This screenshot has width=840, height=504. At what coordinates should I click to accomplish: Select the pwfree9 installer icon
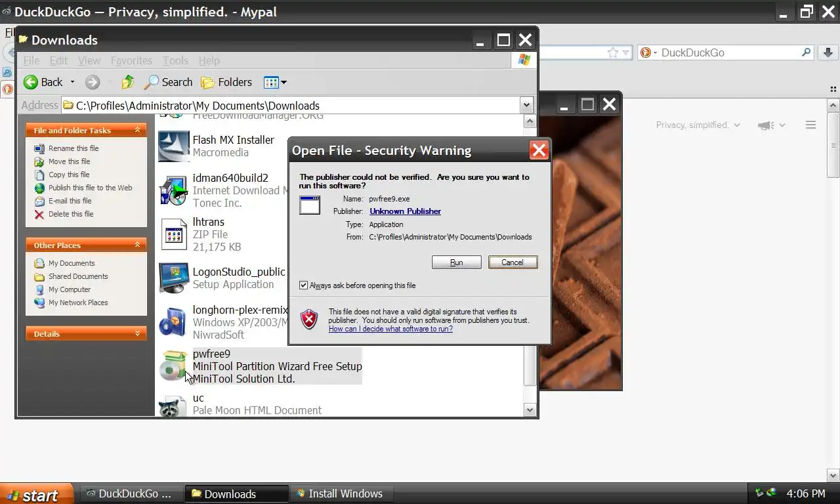click(x=174, y=366)
